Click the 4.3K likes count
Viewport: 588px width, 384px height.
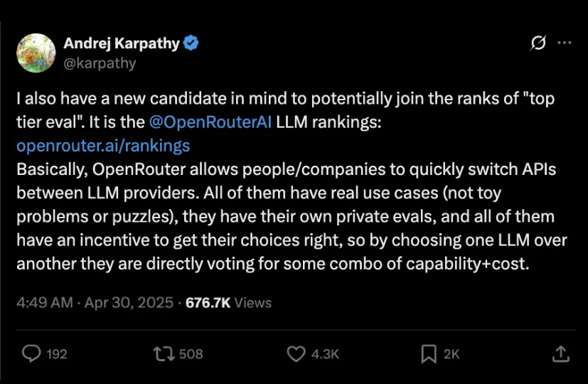tap(326, 353)
